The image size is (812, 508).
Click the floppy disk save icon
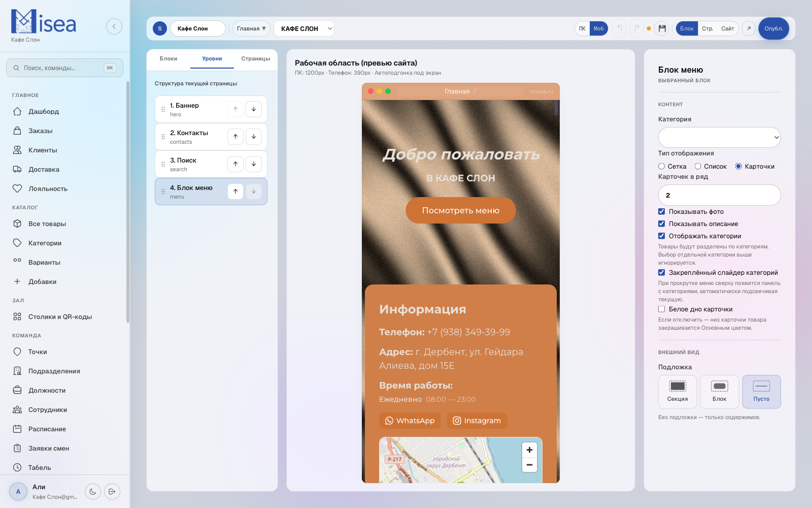point(662,28)
